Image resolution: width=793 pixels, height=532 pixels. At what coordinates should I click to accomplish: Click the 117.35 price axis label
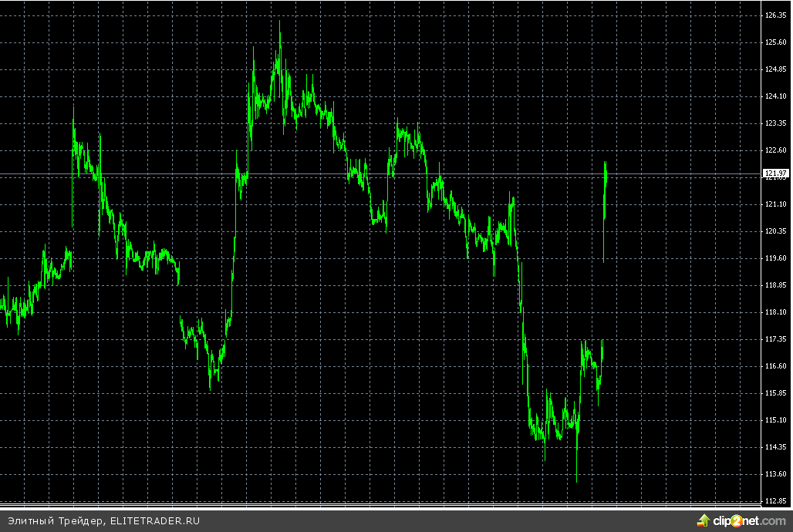(775, 339)
